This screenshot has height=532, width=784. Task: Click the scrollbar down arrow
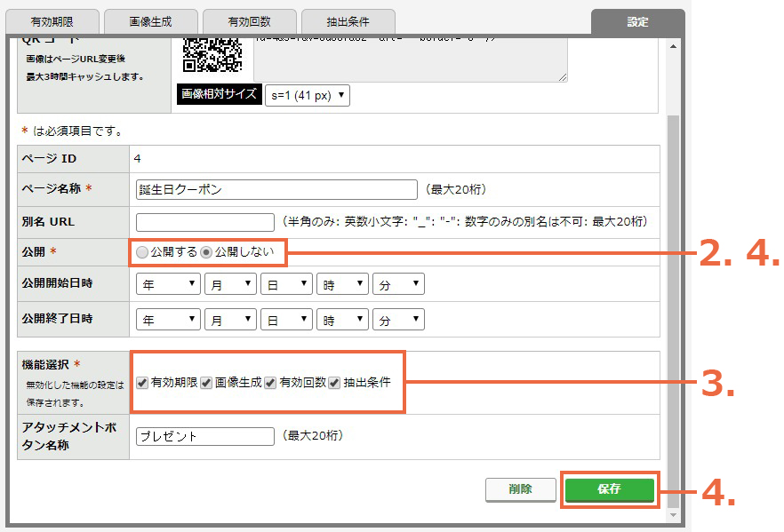pyautogui.click(x=673, y=515)
